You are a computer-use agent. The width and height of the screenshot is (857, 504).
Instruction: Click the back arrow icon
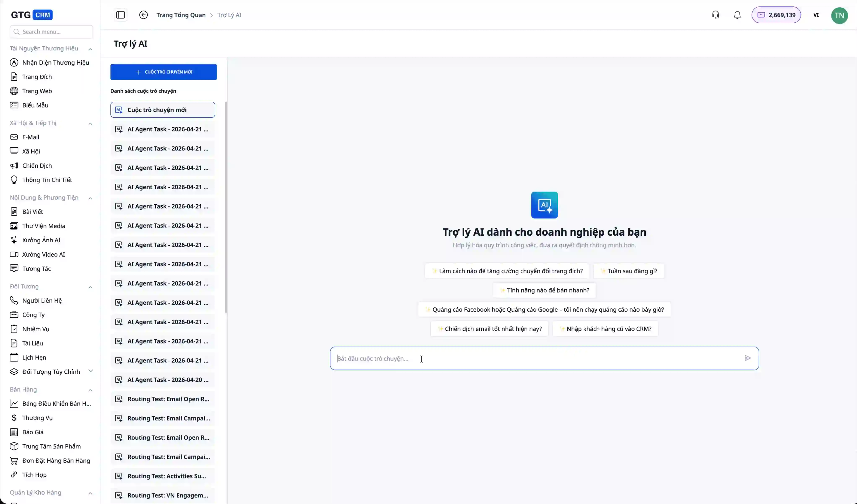point(144,15)
